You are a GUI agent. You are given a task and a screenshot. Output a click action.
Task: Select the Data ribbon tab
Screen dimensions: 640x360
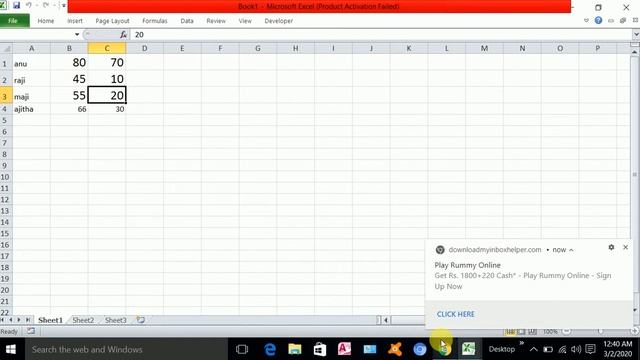pyautogui.click(x=187, y=21)
